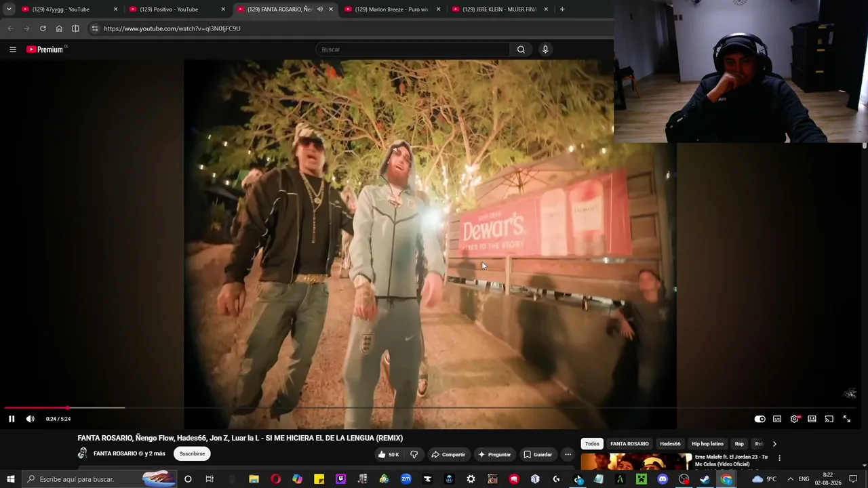868x488 pixels.
Task: Switch to theater mode view
Action: click(812, 419)
